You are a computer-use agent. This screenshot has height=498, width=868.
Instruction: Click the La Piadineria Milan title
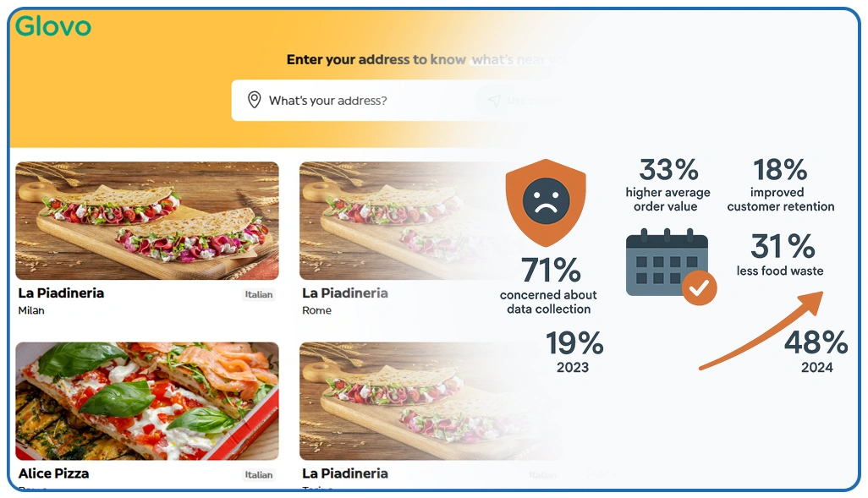tap(61, 293)
